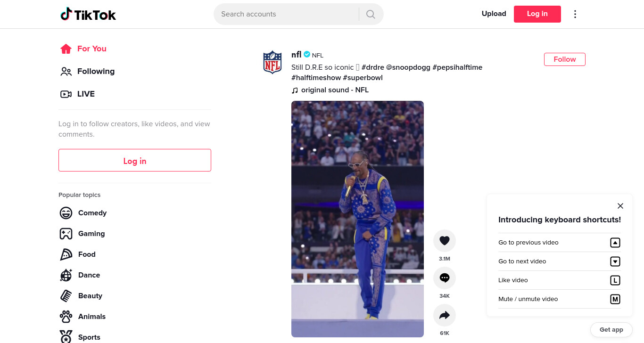Click the red Log in button in header
Screen dimensions: 644x343
pyautogui.click(x=537, y=14)
